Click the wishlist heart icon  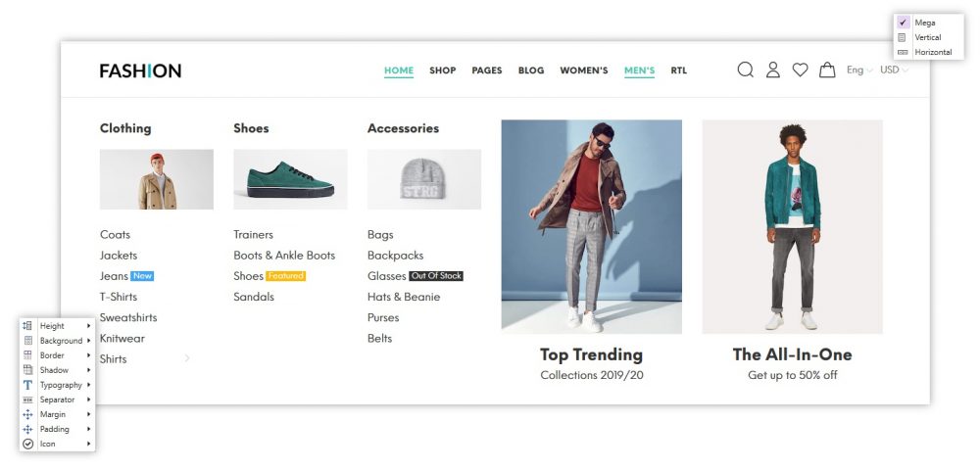click(x=800, y=70)
